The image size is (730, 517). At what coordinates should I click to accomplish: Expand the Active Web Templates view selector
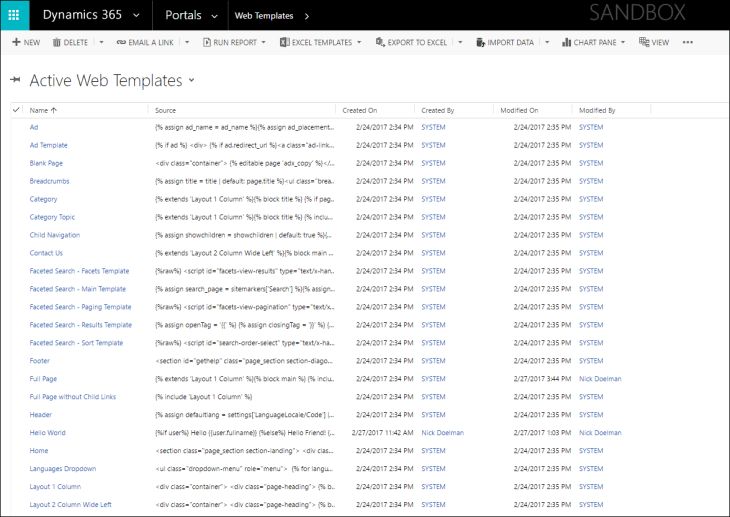(x=191, y=80)
